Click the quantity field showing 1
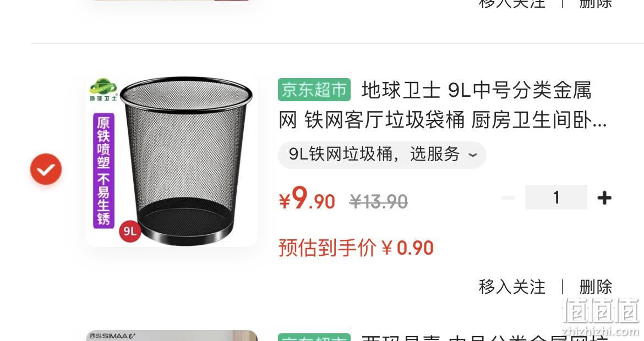The height and width of the screenshot is (341, 644). [556, 197]
